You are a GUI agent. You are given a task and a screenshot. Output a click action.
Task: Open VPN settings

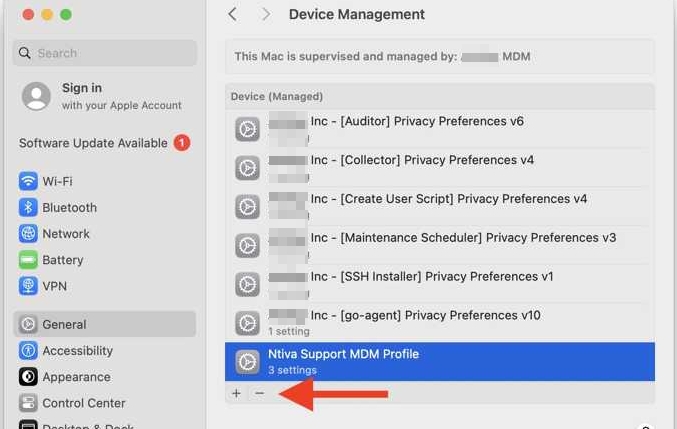(104, 286)
